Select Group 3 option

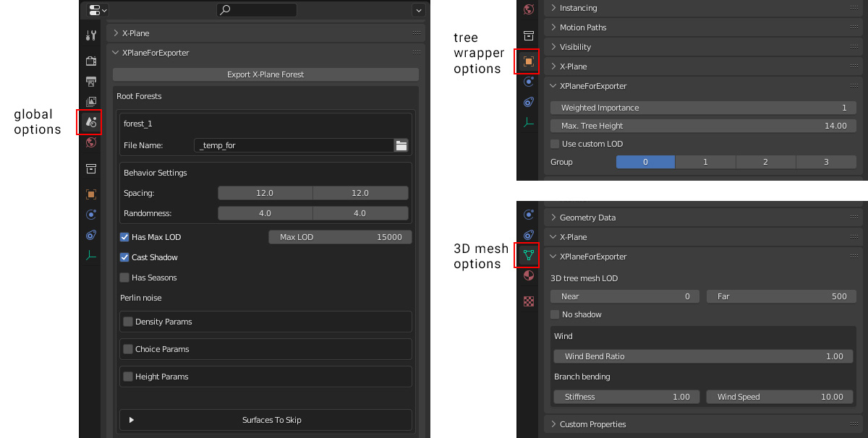[826, 163]
